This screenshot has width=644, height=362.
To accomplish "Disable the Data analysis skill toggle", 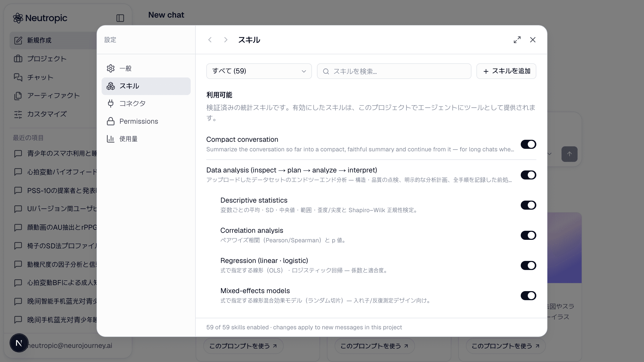I will point(528,175).
